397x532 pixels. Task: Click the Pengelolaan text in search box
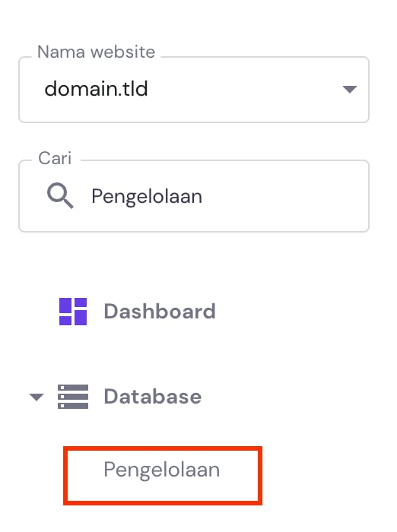[147, 197]
